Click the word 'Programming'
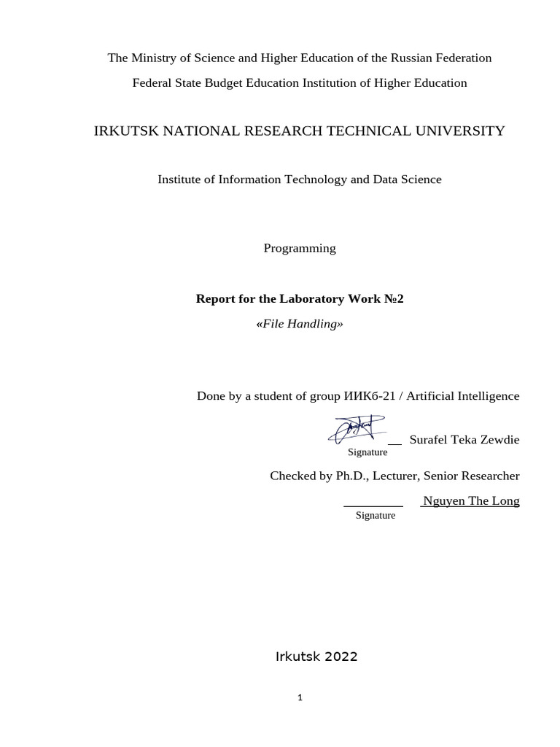Screen dimensions: 560x747 (300, 249)
